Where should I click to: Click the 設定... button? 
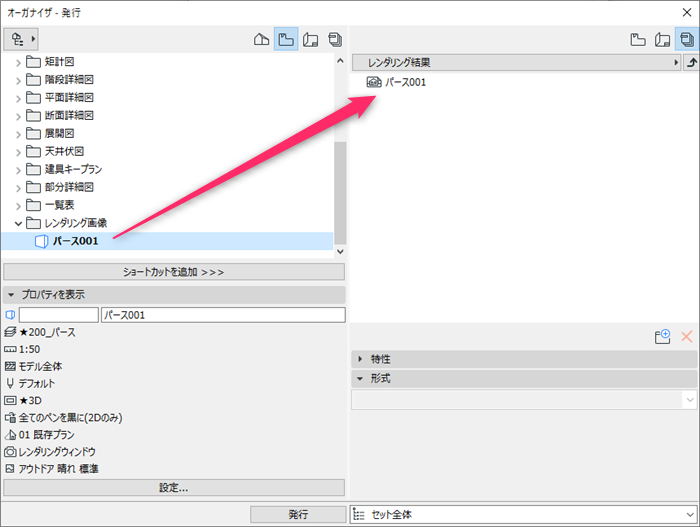[x=174, y=488]
